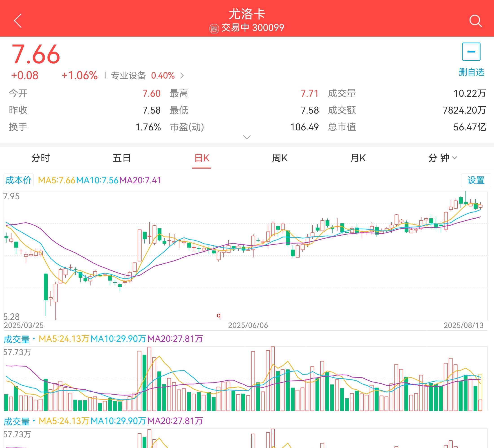494x448 pixels.
Task: Switch to the 五日 tab
Action: [121, 158]
